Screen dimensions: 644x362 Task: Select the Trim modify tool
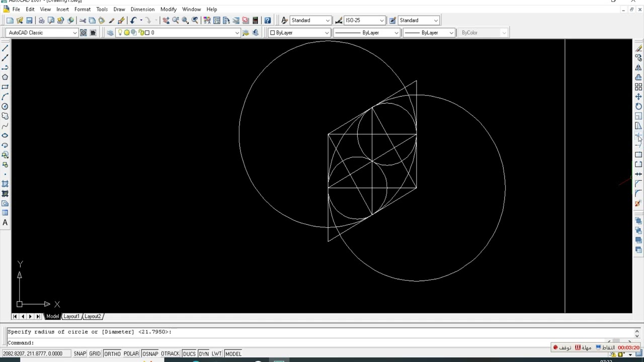pos(638,136)
